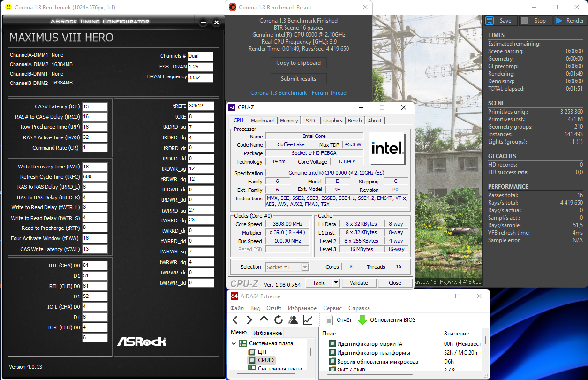Click the tREFI value field
This screenshot has height=380, width=588.
click(x=201, y=106)
